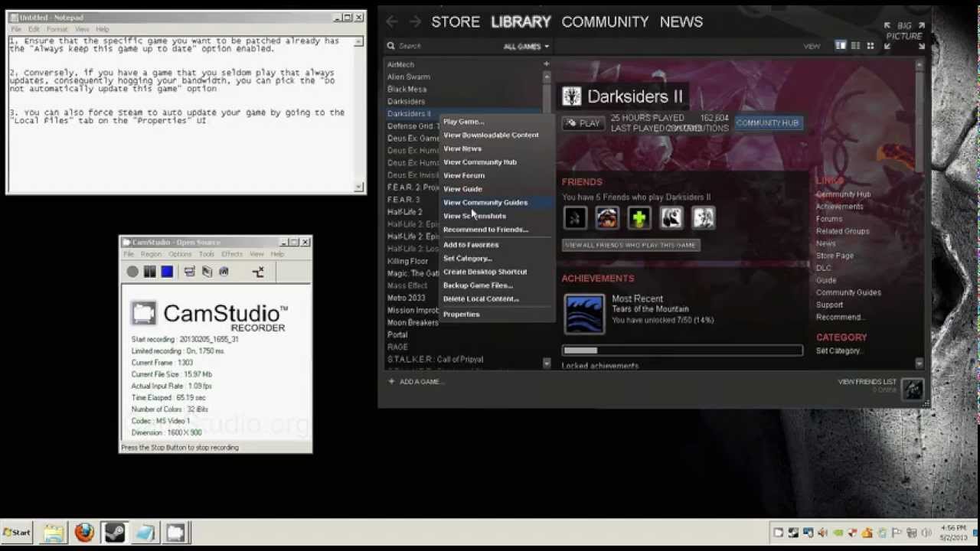This screenshot has width=980, height=551.
Task: Open the fourth friend's avatar
Action: [671, 218]
